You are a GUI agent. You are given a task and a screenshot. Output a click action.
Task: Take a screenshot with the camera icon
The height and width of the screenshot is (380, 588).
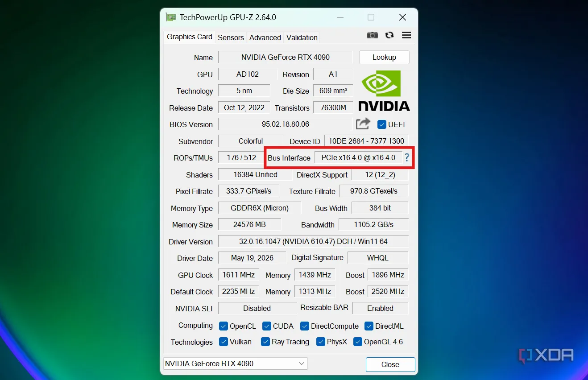[x=372, y=35]
